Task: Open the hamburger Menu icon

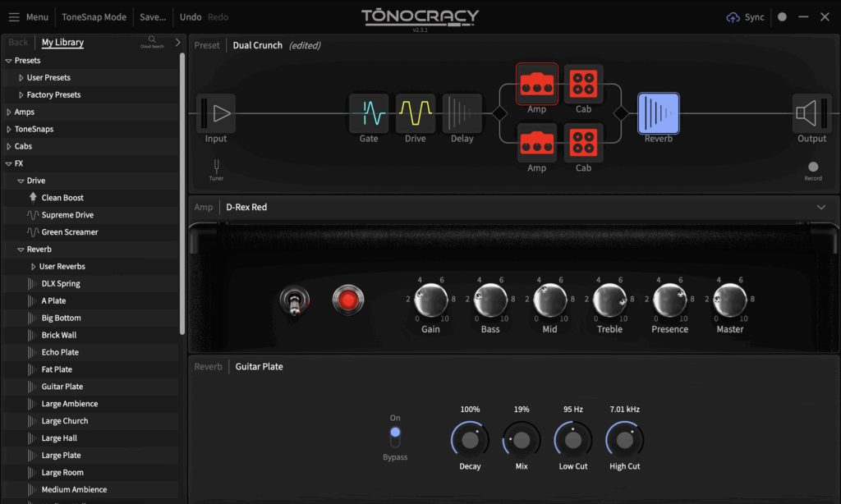Action: (14, 17)
